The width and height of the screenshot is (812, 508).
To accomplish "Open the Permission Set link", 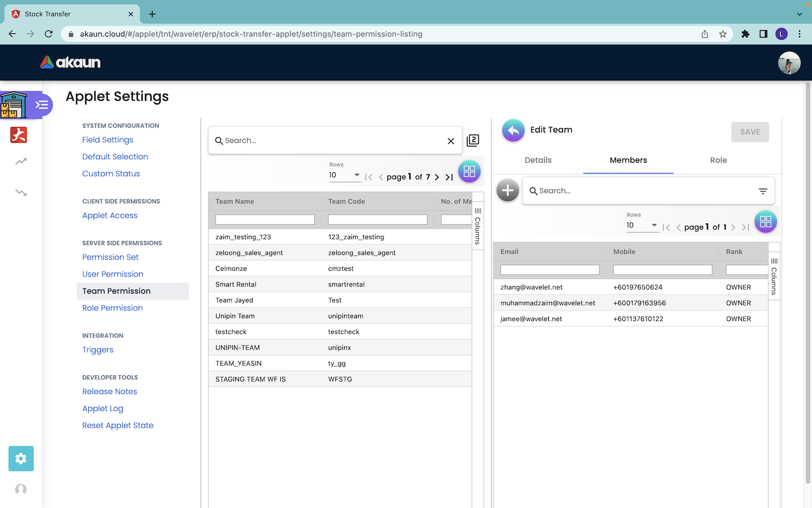I will [111, 257].
